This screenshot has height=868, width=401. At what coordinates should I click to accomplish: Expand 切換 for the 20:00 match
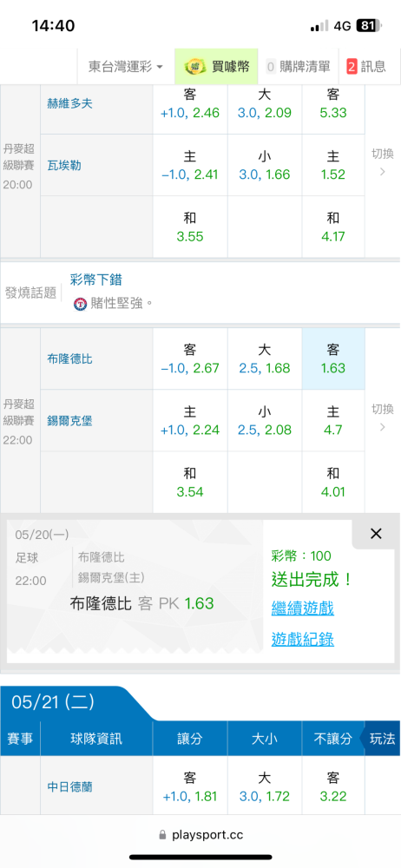tap(383, 161)
